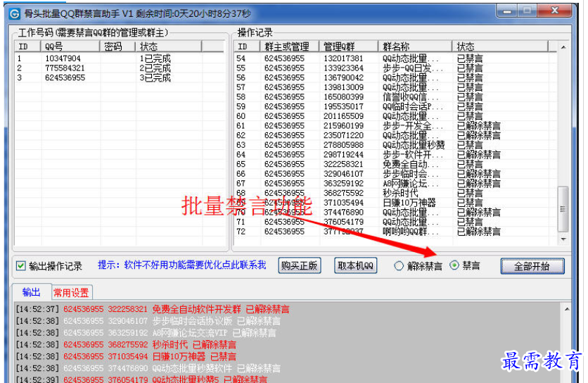Click the 全部开始 button

(x=532, y=266)
